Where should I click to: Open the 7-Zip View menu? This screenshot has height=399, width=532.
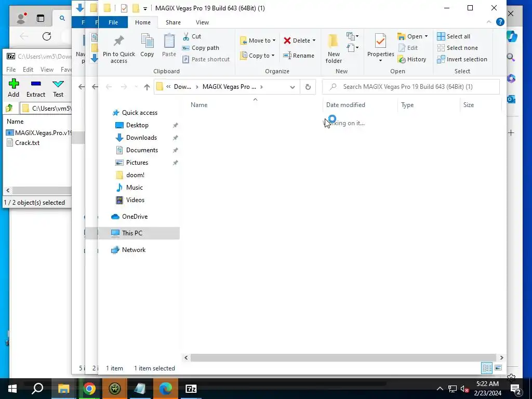(47, 70)
